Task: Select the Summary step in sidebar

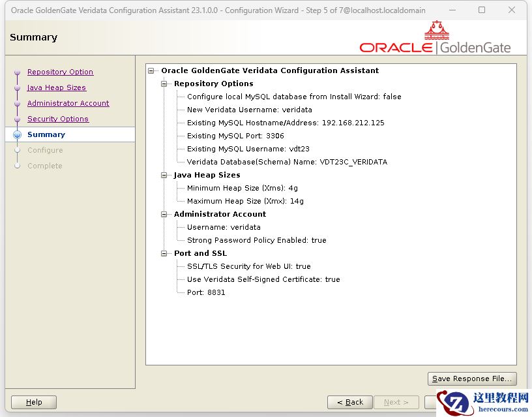Action: [x=46, y=134]
